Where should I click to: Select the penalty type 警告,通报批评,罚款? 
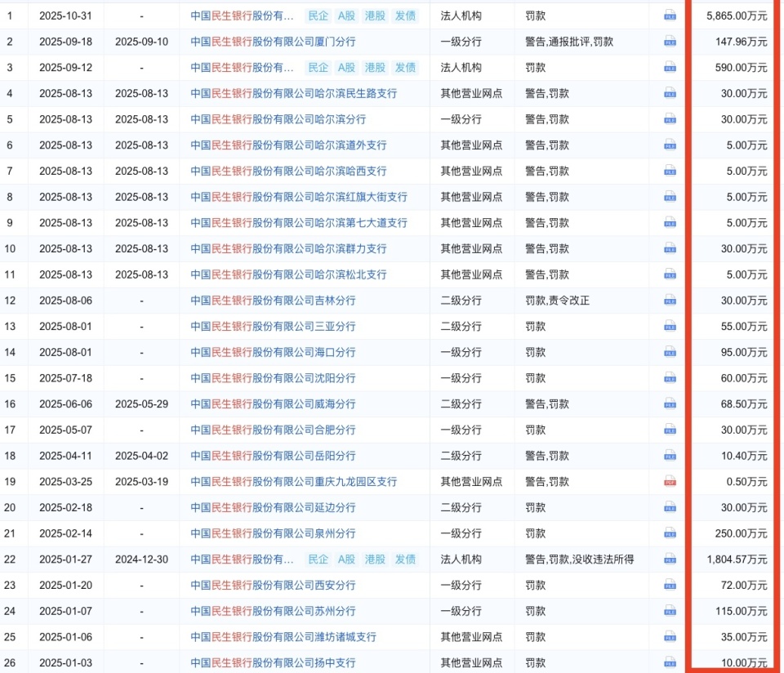point(569,42)
